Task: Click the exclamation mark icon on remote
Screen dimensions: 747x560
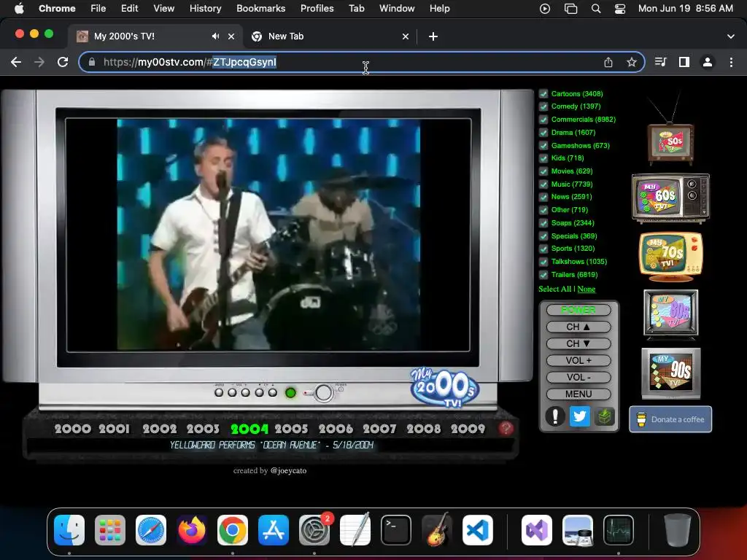Action: pyautogui.click(x=555, y=416)
